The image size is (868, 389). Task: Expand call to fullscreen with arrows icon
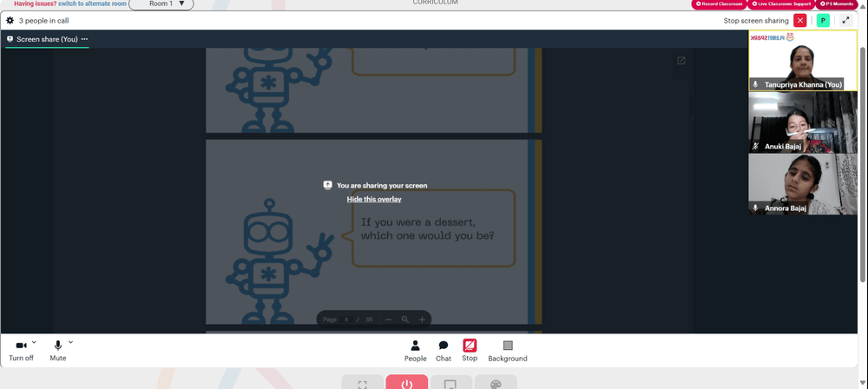(845, 21)
